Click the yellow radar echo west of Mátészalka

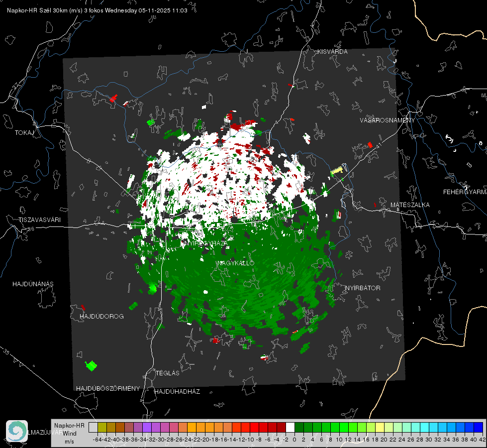(337, 171)
